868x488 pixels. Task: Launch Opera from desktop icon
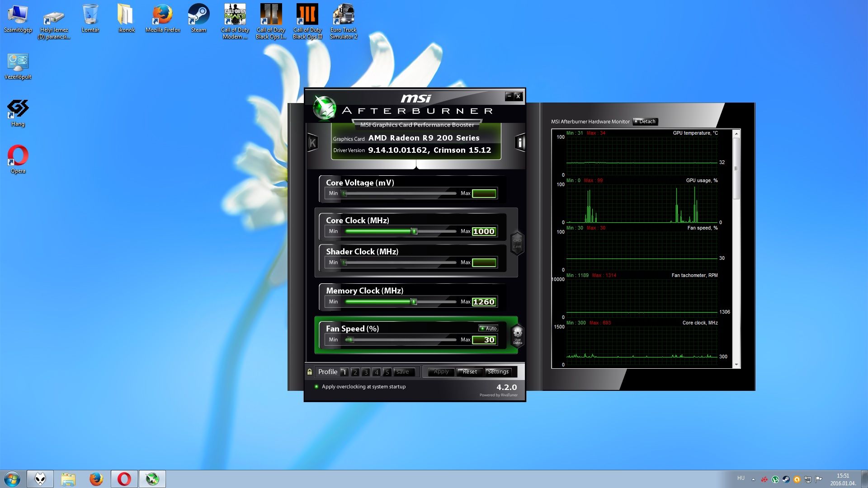[18, 160]
